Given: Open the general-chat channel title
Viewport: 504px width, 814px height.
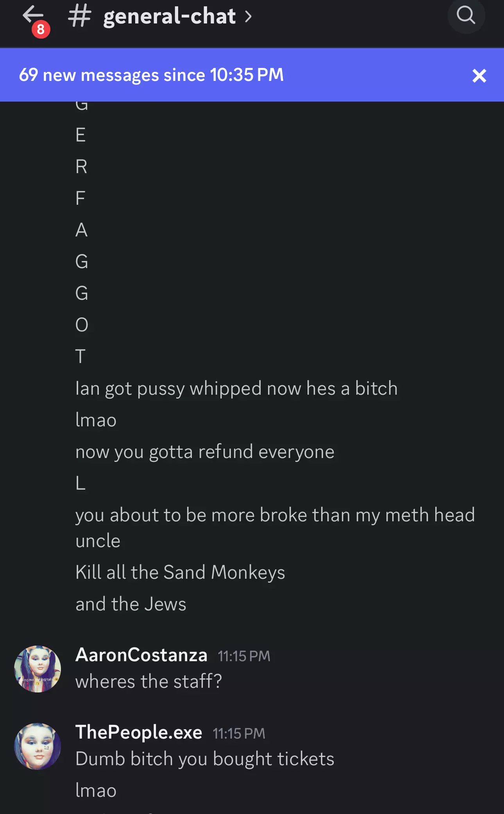Looking at the screenshot, I should [x=169, y=16].
